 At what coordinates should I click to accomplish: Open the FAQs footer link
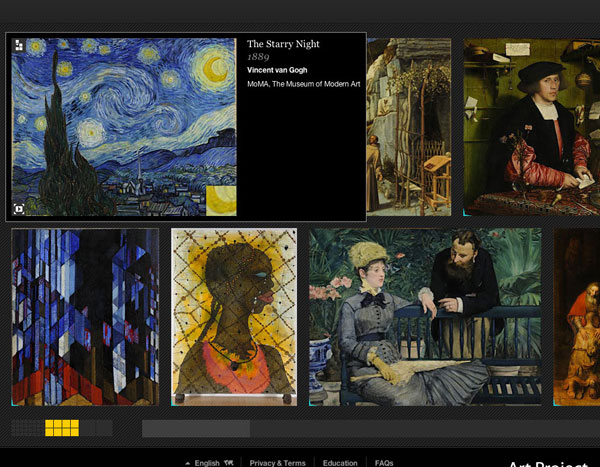point(384,463)
